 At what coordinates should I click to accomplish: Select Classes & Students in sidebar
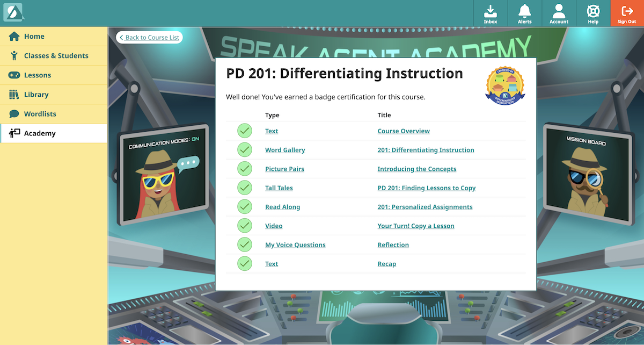coord(56,56)
